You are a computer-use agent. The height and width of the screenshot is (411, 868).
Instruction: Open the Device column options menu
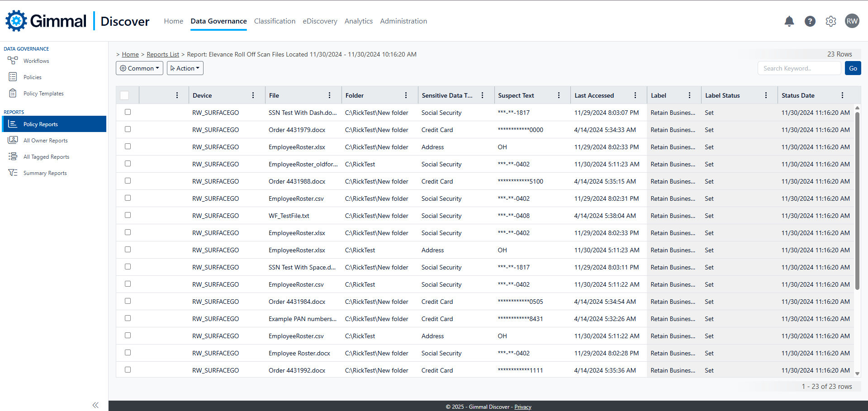(x=253, y=95)
